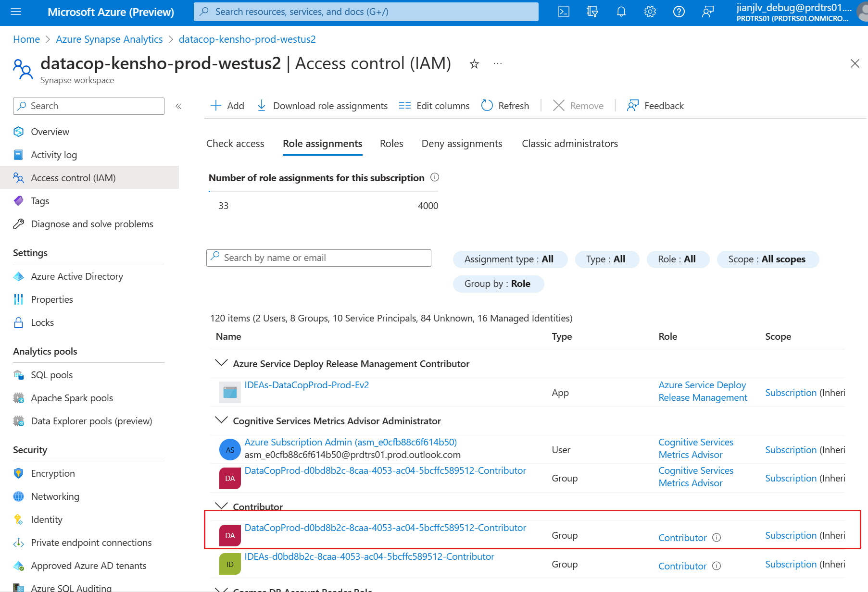Open Cloud Shell icon
The height and width of the screenshot is (592, 868).
pyautogui.click(x=564, y=12)
